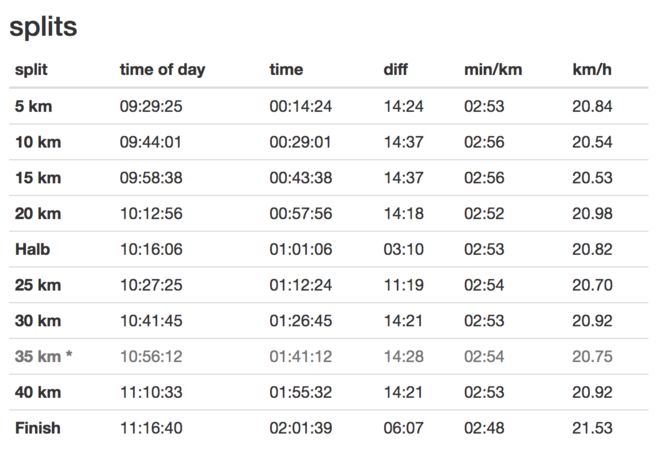Click the "Halb" split row label
Viewport: 660px width, 452px height.
tap(32, 249)
